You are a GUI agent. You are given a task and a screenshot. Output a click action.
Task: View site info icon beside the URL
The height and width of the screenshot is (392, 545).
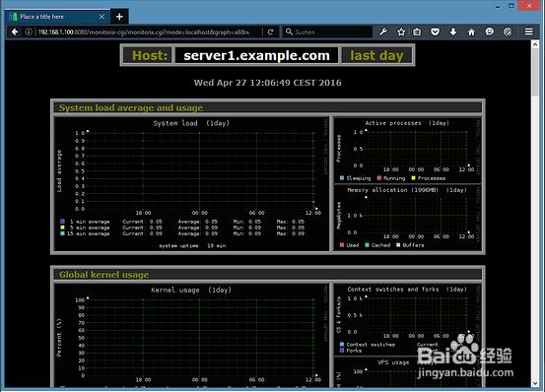pos(29,32)
